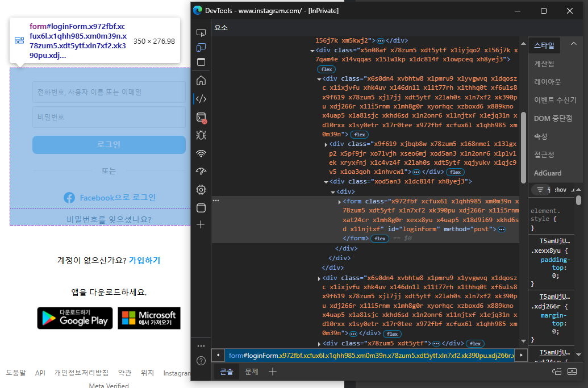Switch to the 레이아웃 tab
Screen dimensions: 588x388
tap(548, 82)
